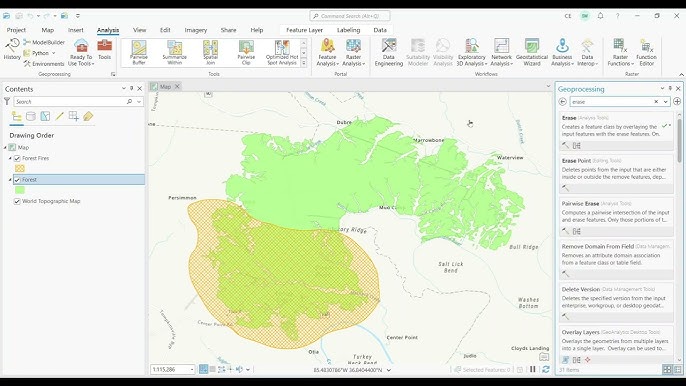This screenshot has height=386, width=686.
Task: Open the Pairwise Clip tool
Action: coord(246,53)
